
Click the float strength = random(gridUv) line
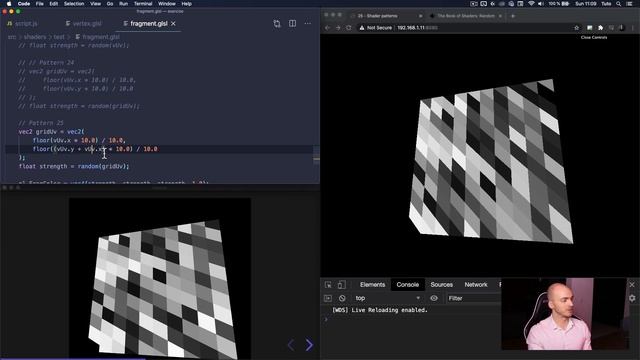pyautogui.click(x=74, y=166)
